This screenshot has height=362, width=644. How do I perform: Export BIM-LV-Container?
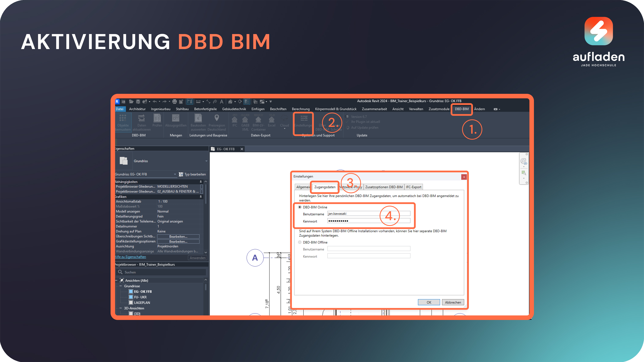(258, 122)
